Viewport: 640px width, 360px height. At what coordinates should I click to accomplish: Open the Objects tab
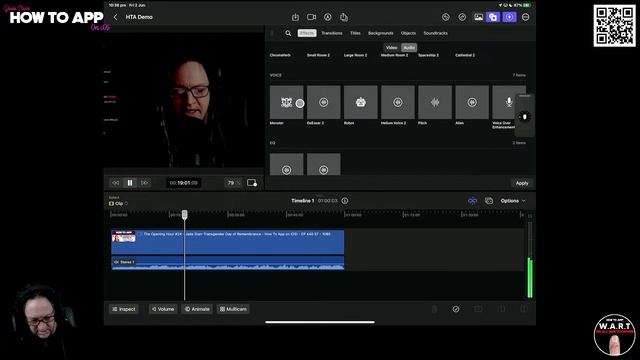click(408, 33)
